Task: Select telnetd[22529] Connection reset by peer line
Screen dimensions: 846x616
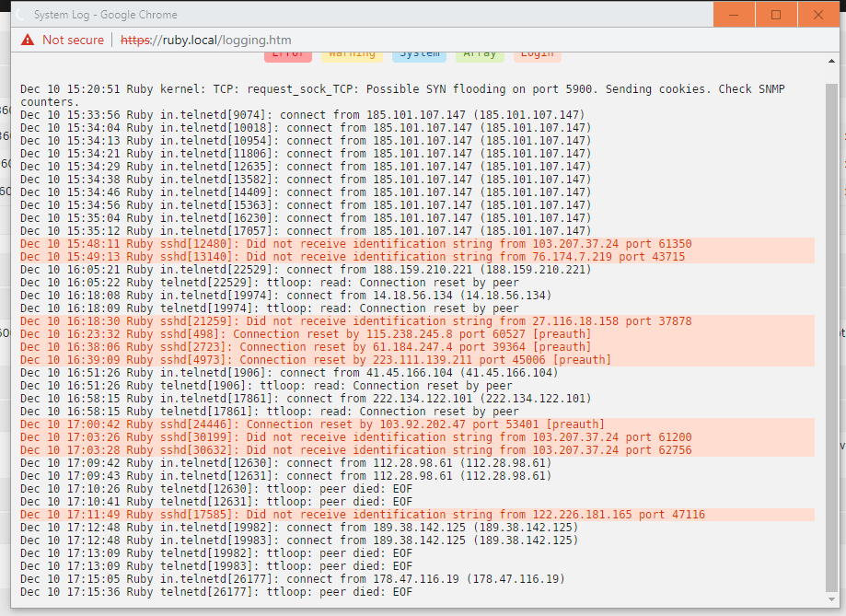Action: pos(270,283)
